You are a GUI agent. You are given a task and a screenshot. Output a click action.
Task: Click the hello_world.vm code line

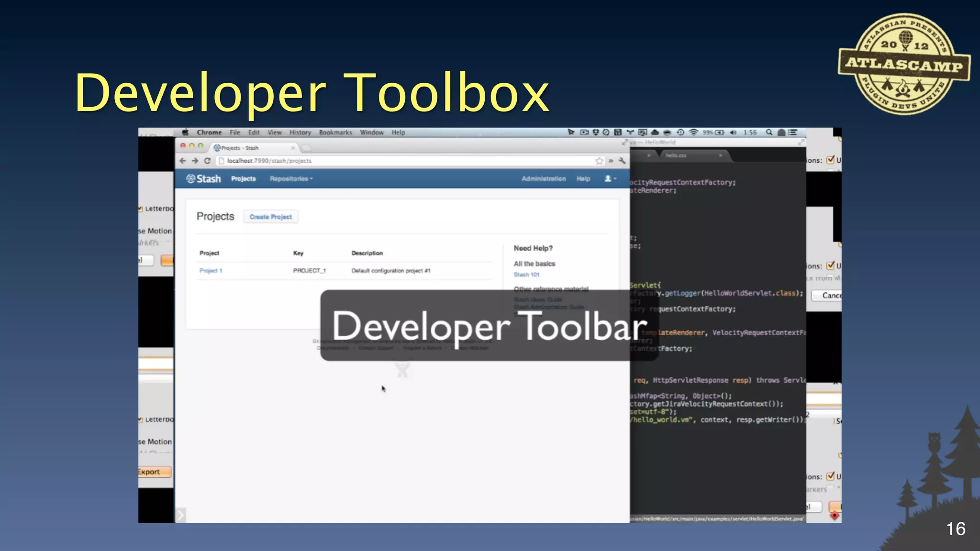pos(717,419)
